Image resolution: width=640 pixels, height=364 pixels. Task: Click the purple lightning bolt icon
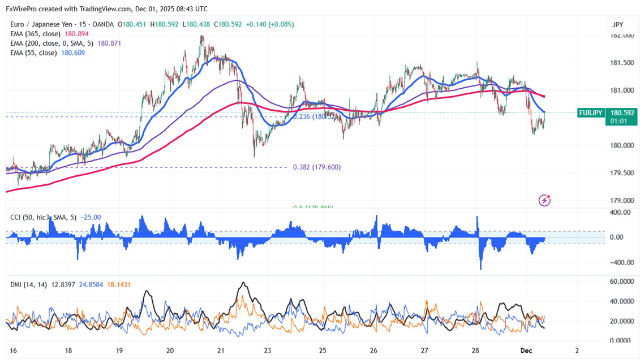pyautogui.click(x=544, y=200)
